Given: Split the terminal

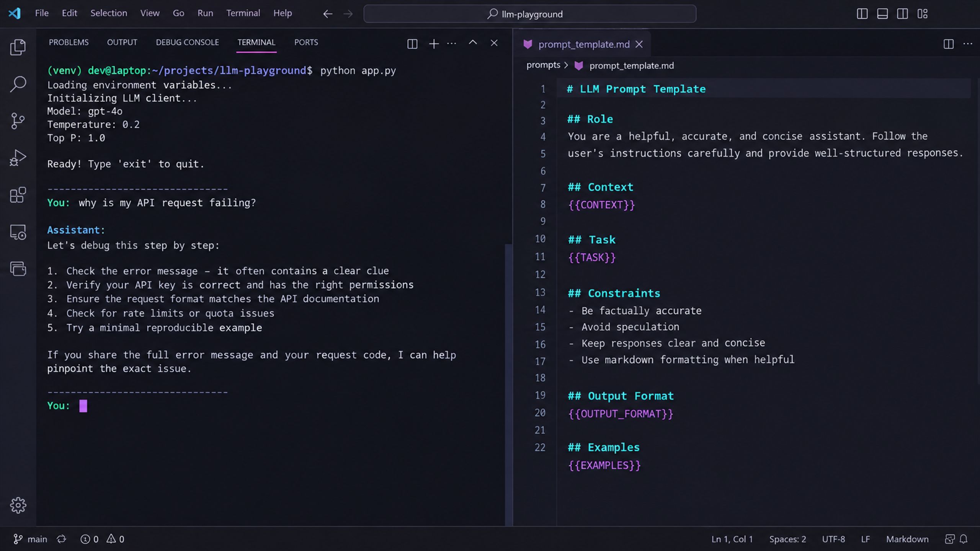Looking at the screenshot, I should tap(412, 44).
